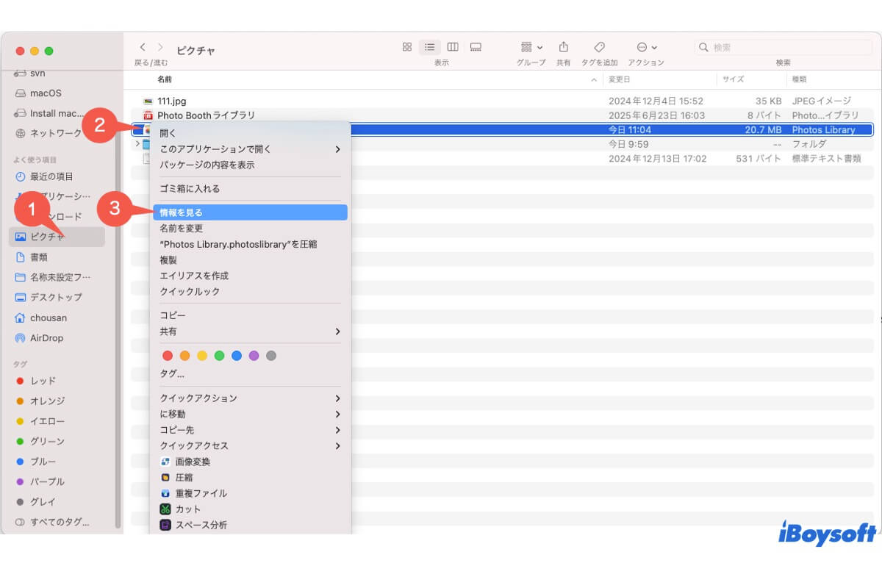Click the Share toolbar icon
Image resolution: width=882 pixels, height=588 pixels.
tap(563, 47)
